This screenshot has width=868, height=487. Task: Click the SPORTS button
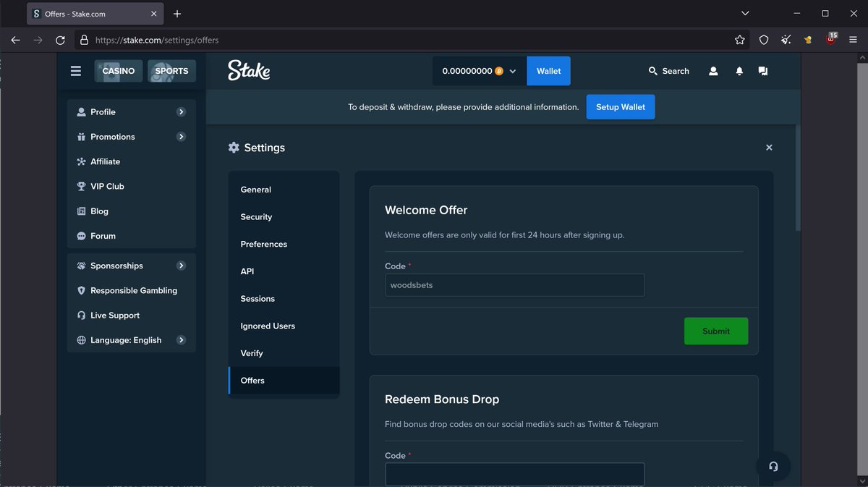(x=171, y=71)
